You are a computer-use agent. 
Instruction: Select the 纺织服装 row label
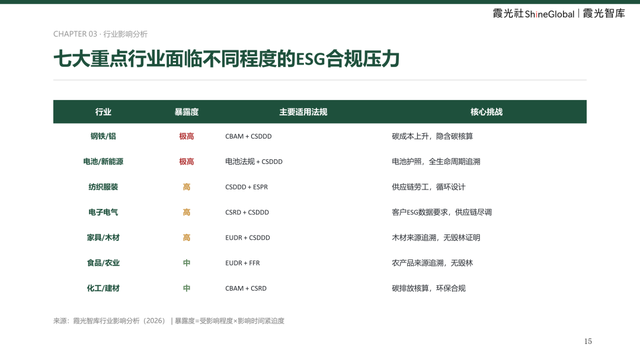click(x=103, y=187)
